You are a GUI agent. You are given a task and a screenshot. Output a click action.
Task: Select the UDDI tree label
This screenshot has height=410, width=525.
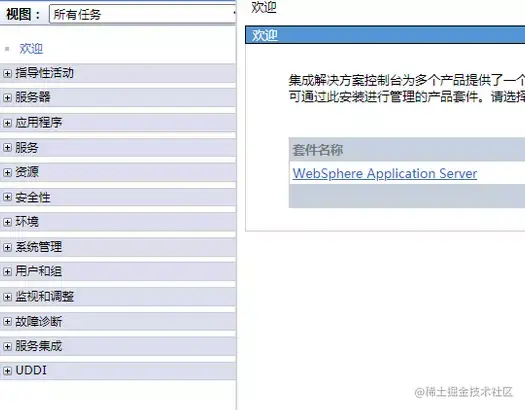31,371
